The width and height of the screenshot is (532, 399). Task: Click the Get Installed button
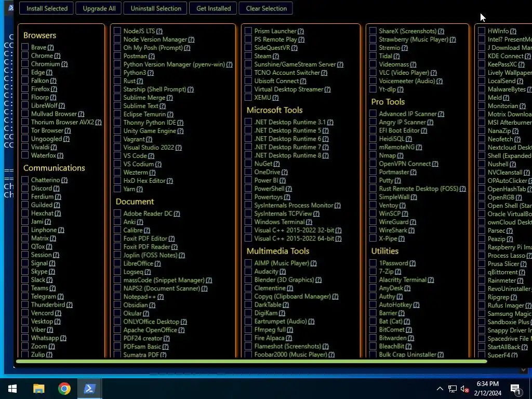214,8
